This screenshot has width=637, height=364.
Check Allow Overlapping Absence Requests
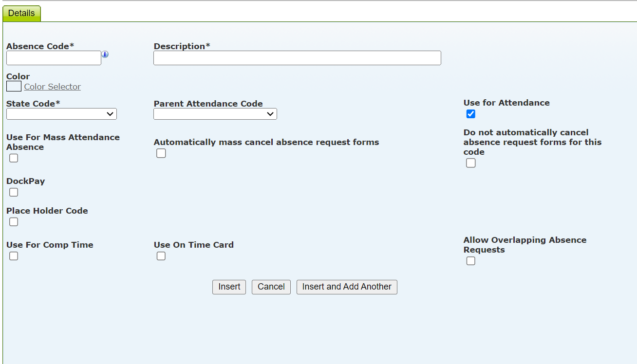point(471,261)
